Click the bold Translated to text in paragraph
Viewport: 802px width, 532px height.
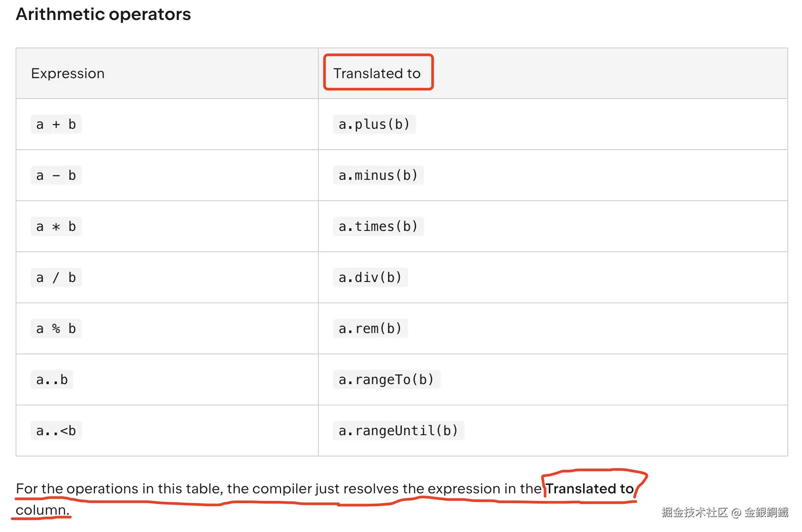click(x=589, y=488)
